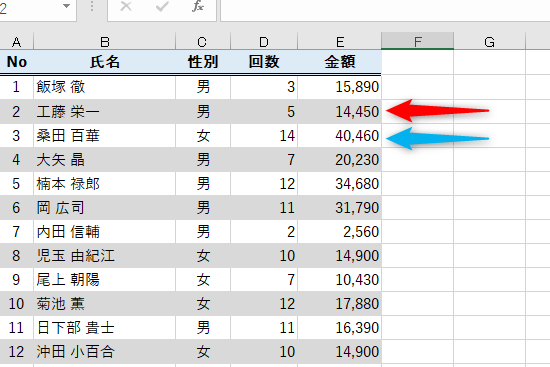The image size is (550, 367).
Task: Click the amount cell '20,230'
Action: (x=340, y=160)
